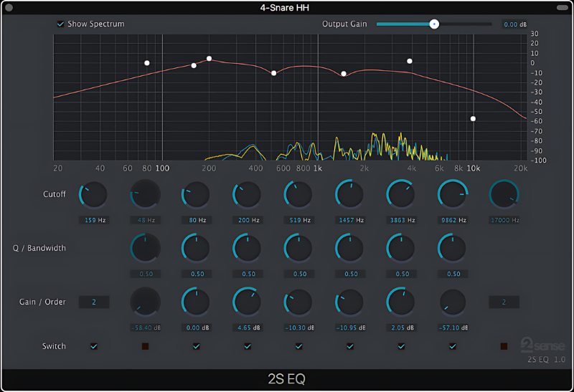Click the 80 Hz Cutoff knob
The image size is (574, 392).
[196, 194]
